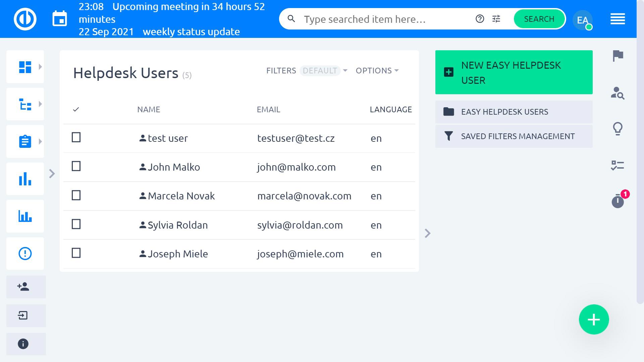The width and height of the screenshot is (644, 362).
Task: Open the hamburger main menu
Action: click(618, 19)
